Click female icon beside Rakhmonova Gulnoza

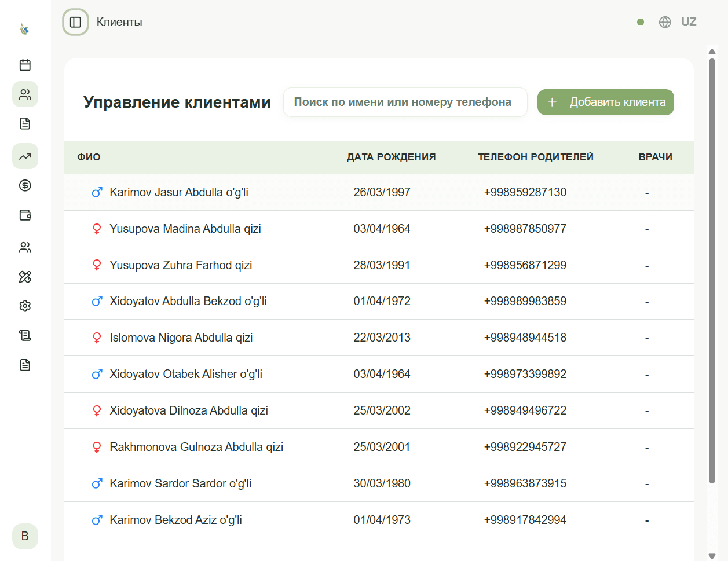[x=97, y=447]
